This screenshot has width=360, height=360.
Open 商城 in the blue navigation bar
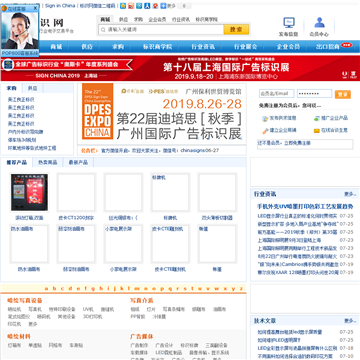pyautogui.click(x=56, y=47)
